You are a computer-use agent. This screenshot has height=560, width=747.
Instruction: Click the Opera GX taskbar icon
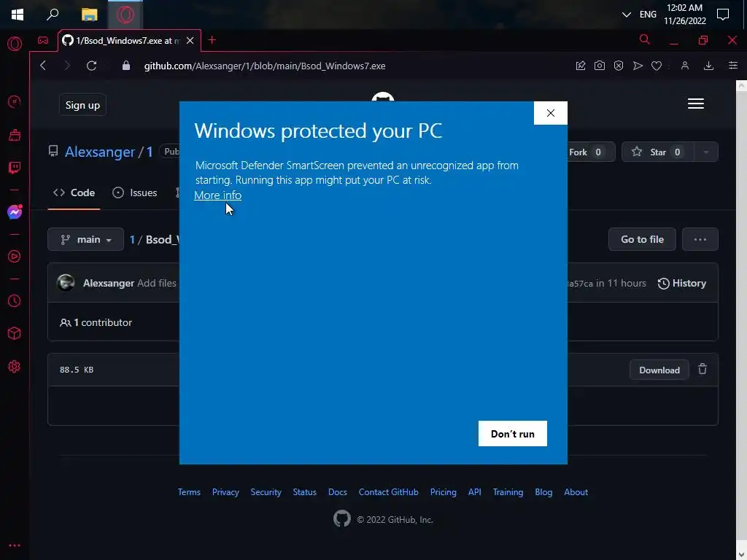point(125,15)
